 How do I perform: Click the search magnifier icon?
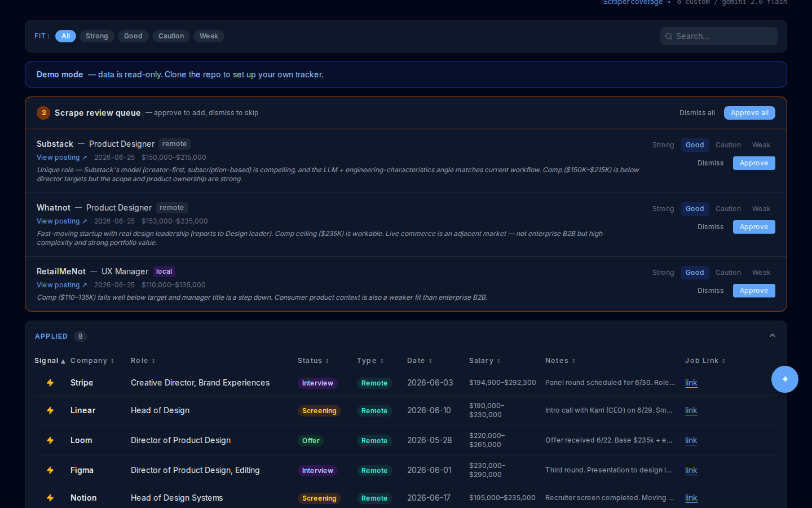pyautogui.click(x=669, y=36)
